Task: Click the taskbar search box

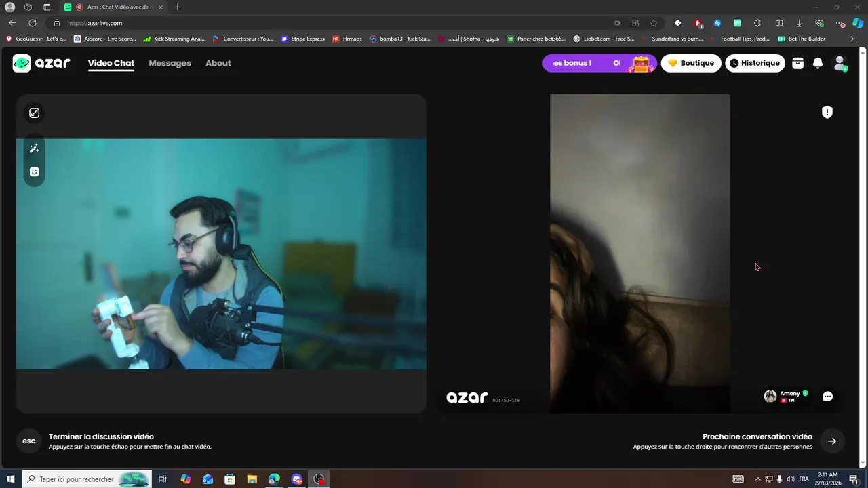Action: click(87, 479)
